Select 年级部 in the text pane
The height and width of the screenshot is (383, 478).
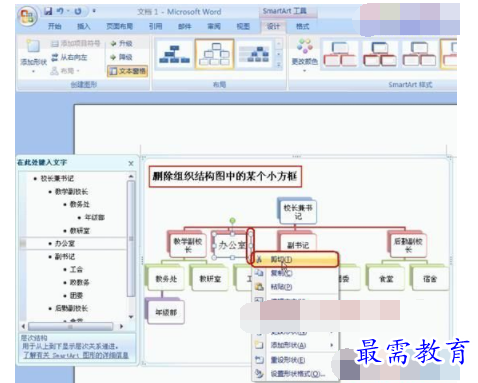pyautogui.click(x=94, y=217)
